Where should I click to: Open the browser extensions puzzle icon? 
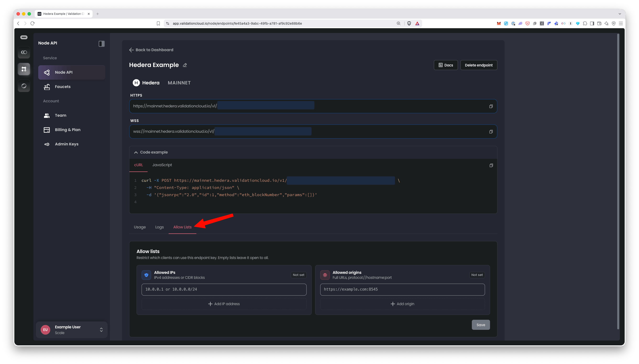pos(585,23)
